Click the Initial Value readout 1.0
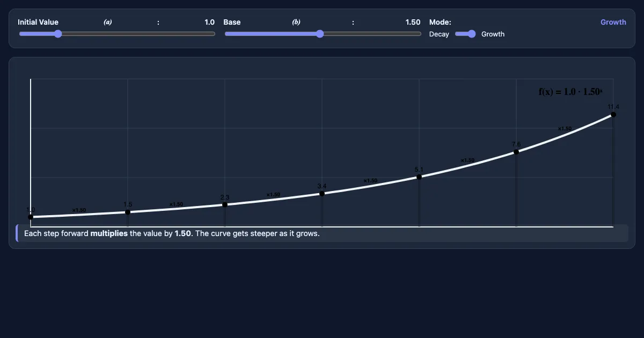Screen dimensions: 644x338 [x=209, y=22]
